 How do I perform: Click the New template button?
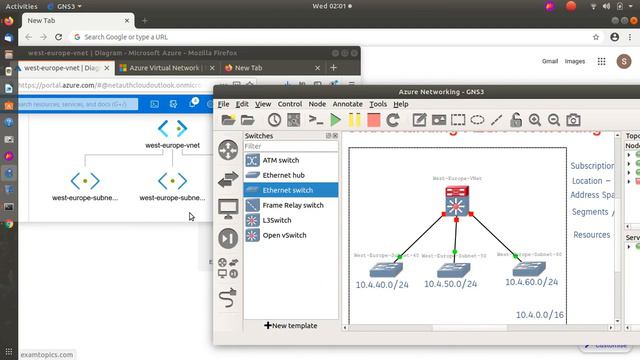click(x=291, y=326)
